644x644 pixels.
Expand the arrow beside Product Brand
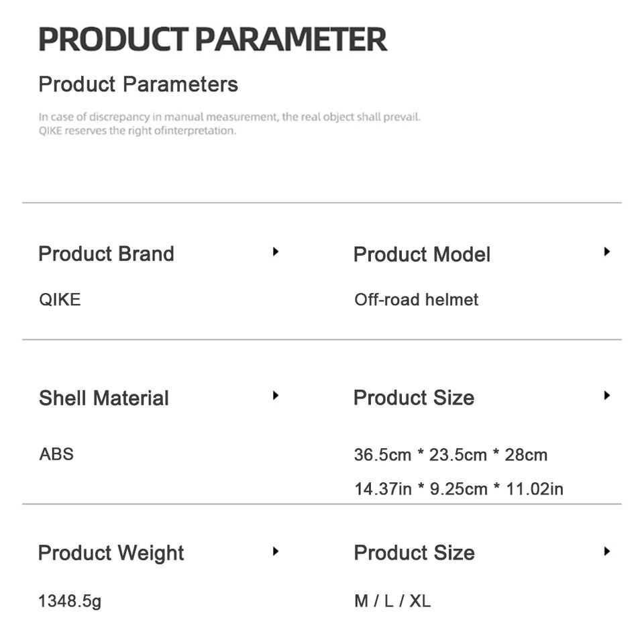coord(275,252)
